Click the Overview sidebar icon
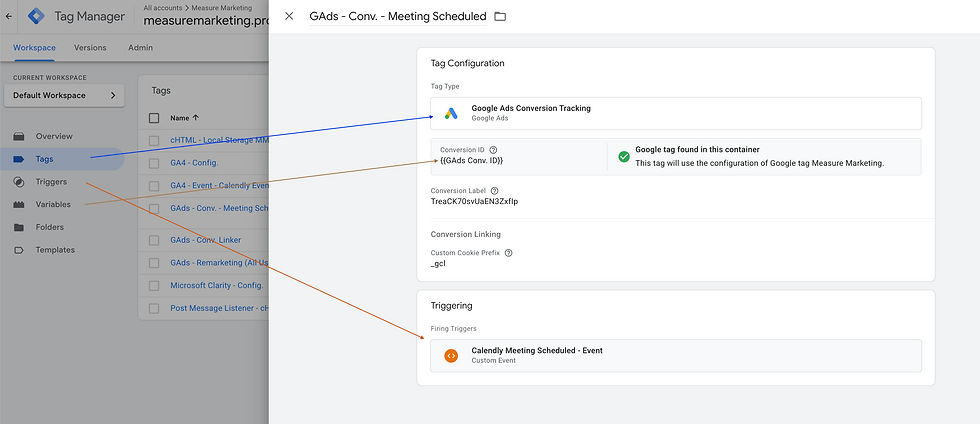 click(x=19, y=136)
